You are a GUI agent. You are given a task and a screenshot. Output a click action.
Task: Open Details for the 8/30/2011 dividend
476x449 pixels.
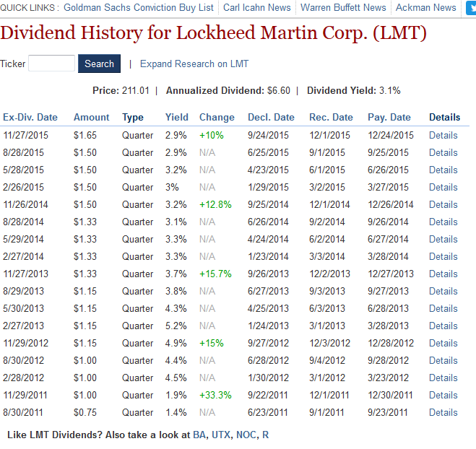pos(443,412)
